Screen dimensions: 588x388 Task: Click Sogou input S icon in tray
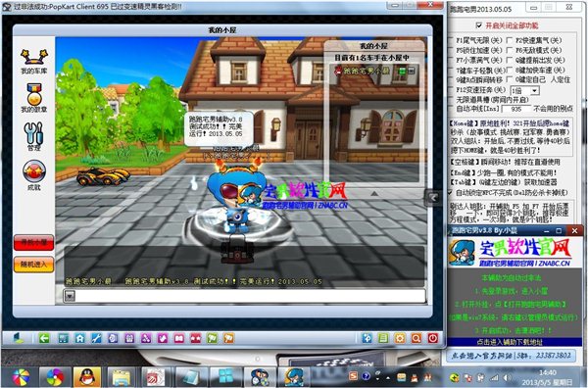(x=353, y=376)
